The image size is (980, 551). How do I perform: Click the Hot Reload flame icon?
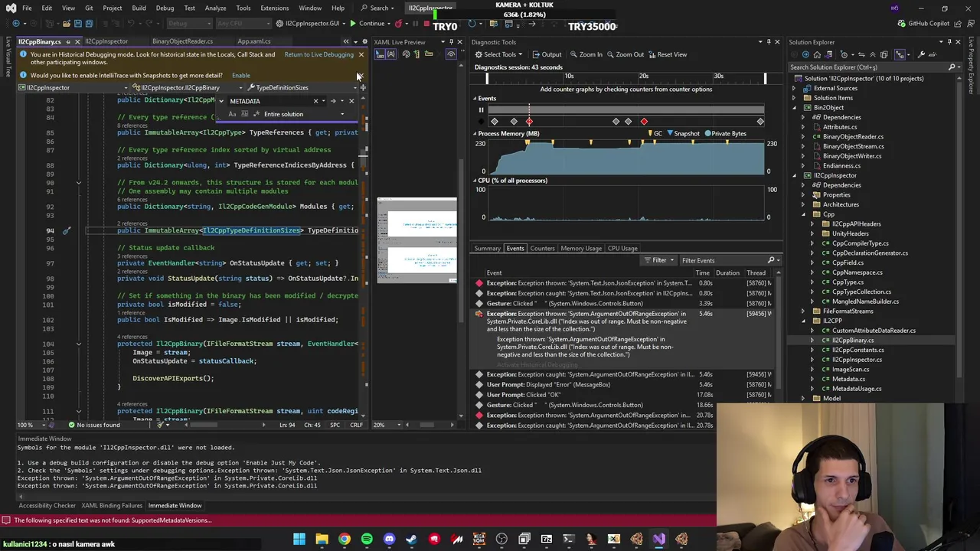tap(398, 23)
